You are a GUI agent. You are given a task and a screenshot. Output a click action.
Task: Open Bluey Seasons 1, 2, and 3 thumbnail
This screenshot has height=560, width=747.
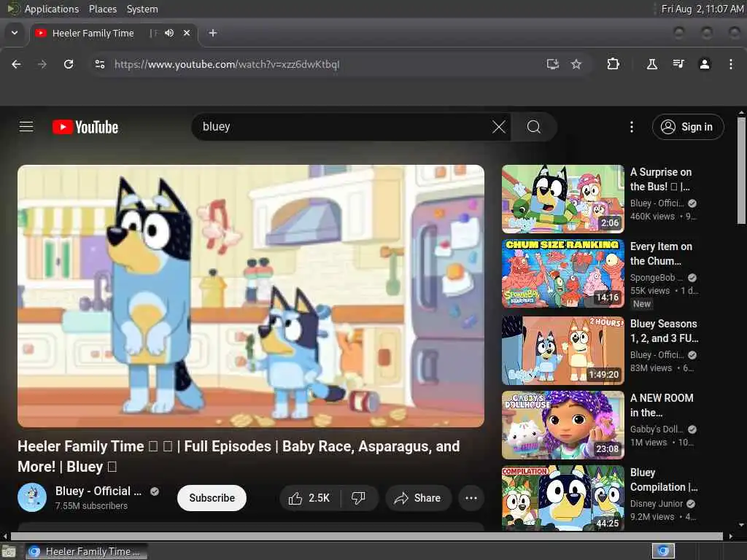(562, 351)
